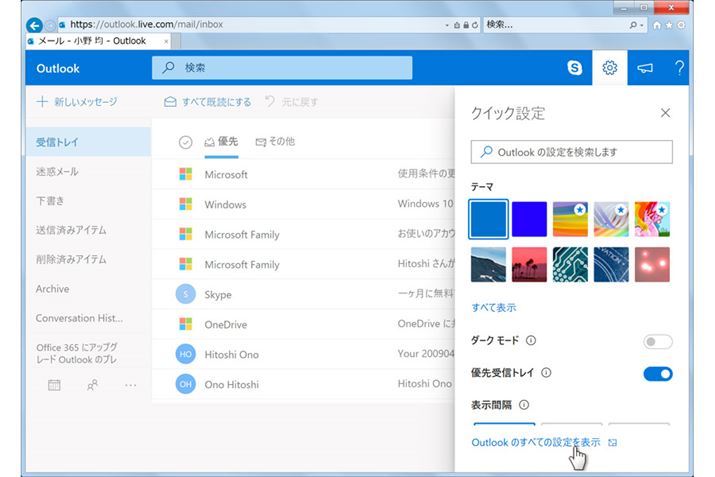The width and height of the screenshot is (715, 477).
Task: Click 新しいメッセージ button
Action: [77, 102]
